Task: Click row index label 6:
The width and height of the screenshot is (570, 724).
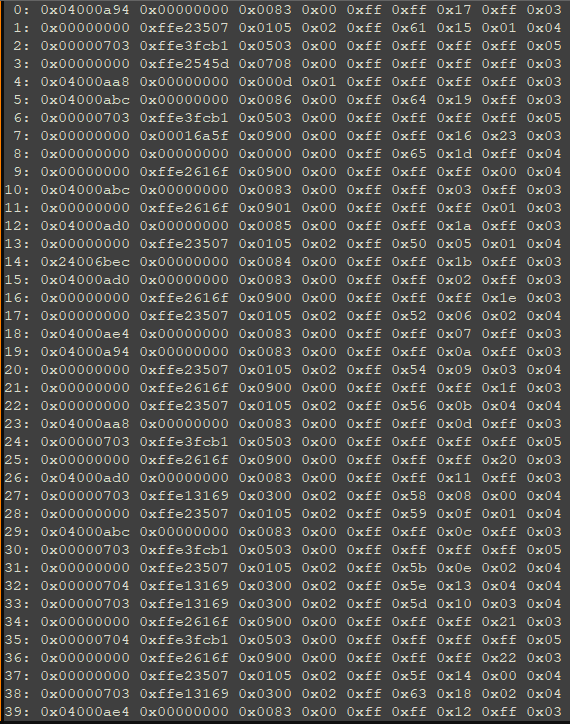Action: tap(21, 118)
